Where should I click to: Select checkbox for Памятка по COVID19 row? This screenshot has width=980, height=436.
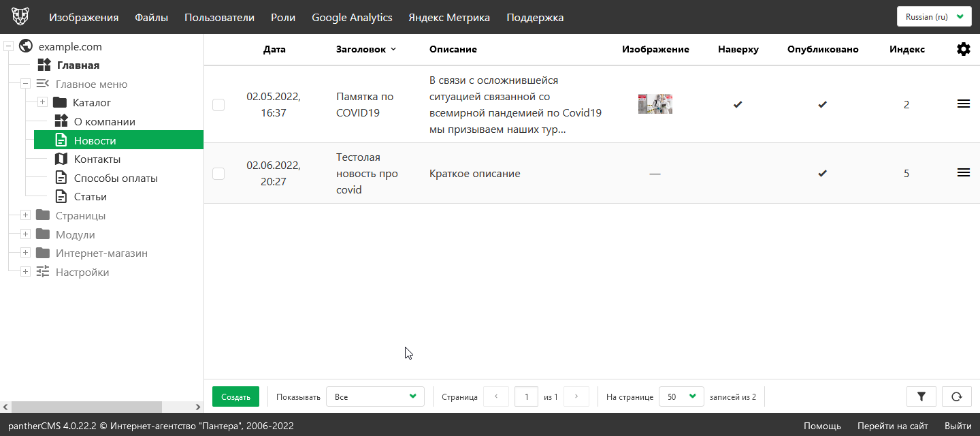(x=218, y=105)
